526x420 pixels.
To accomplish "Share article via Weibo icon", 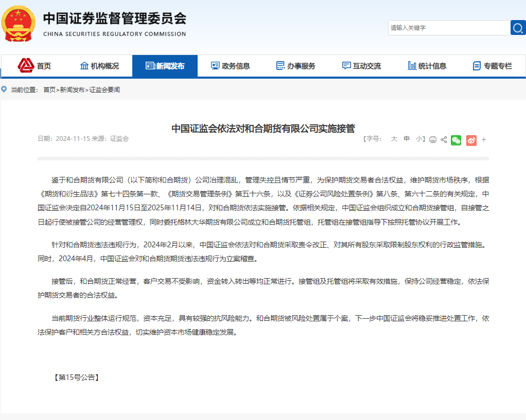I will [x=471, y=140].
